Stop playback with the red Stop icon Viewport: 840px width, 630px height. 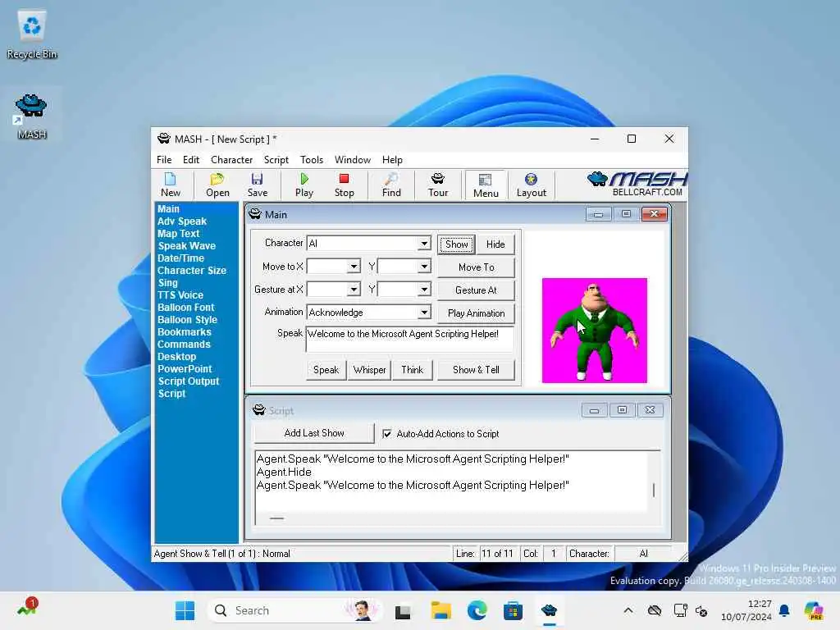[344, 185]
